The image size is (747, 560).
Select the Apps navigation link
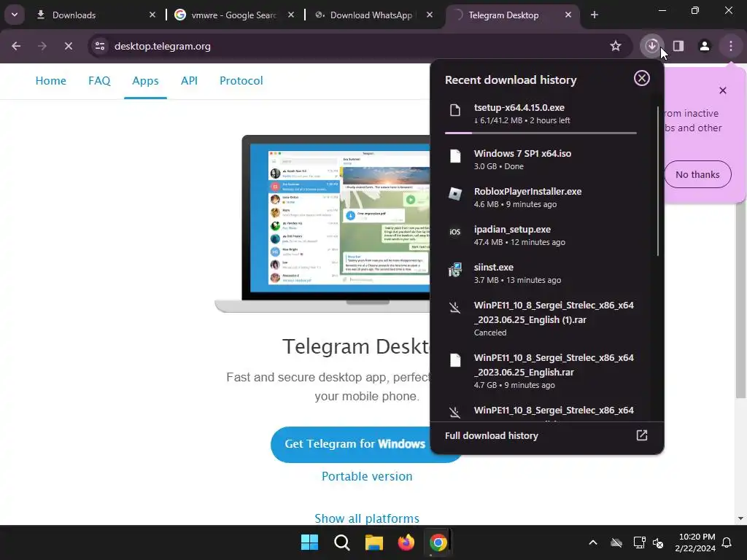pyautogui.click(x=145, y=80)
